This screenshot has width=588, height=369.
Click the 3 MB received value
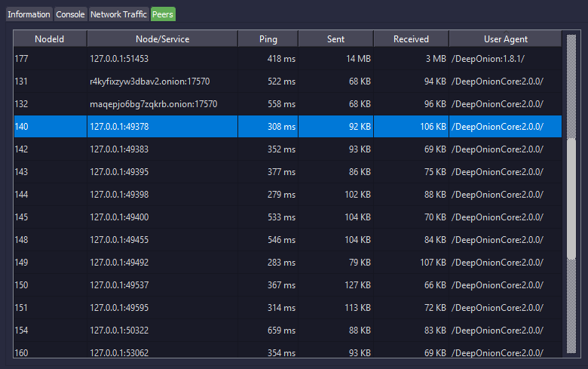(x=411, y=59)
